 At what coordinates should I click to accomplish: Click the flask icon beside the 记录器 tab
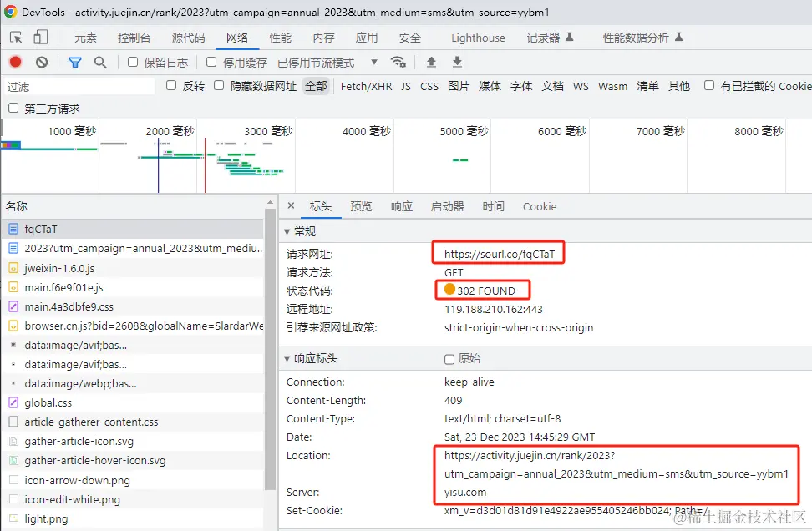[x=569, y=37]
